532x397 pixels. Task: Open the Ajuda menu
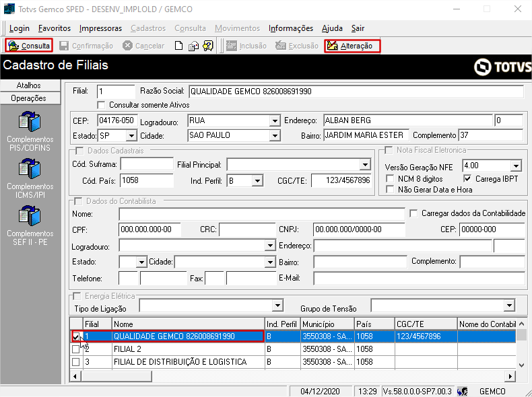tap(332, 28)
